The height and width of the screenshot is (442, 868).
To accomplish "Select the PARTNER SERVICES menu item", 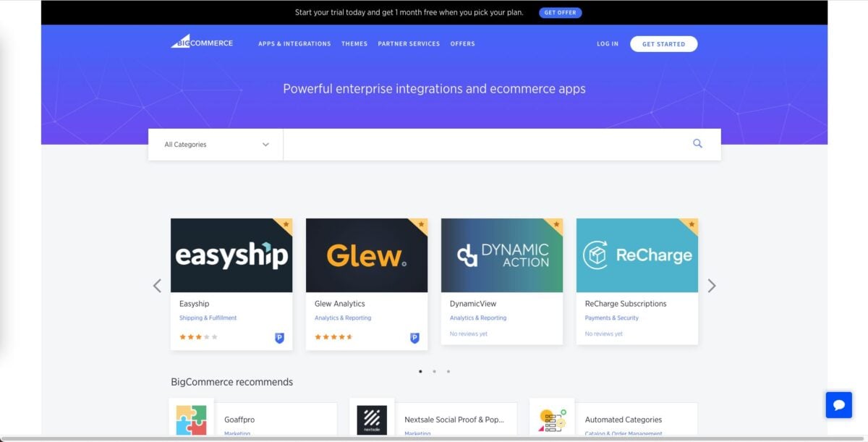I will (x=408, y=43).
